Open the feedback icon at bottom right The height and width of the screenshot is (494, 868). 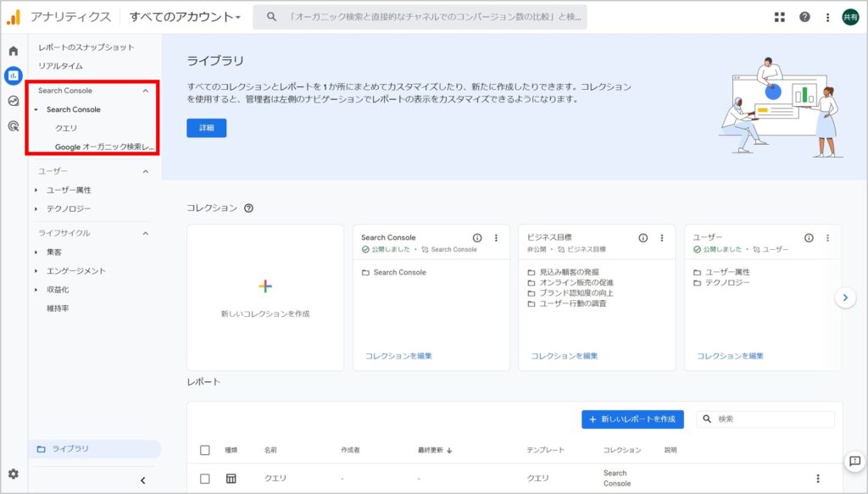click(854, 461)
